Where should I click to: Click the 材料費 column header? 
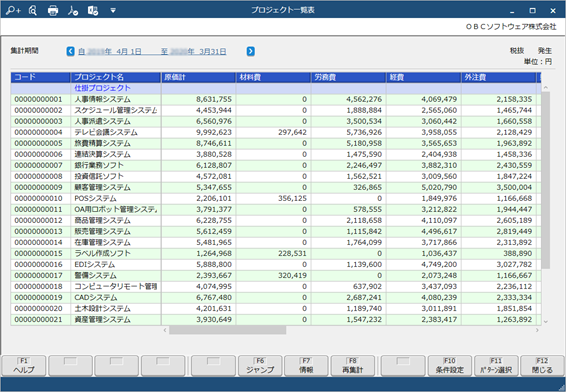coord(273,77)
